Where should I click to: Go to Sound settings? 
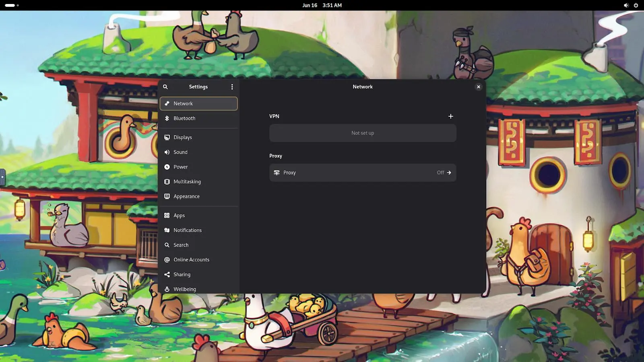[x=198, y=152]
